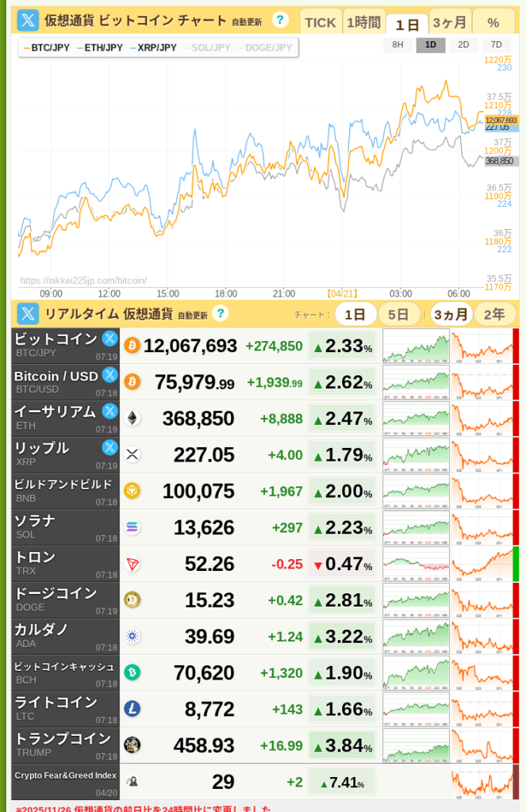
Task: Enable the SOL/JPY series in the legend
Action: [x=207, y=48]
